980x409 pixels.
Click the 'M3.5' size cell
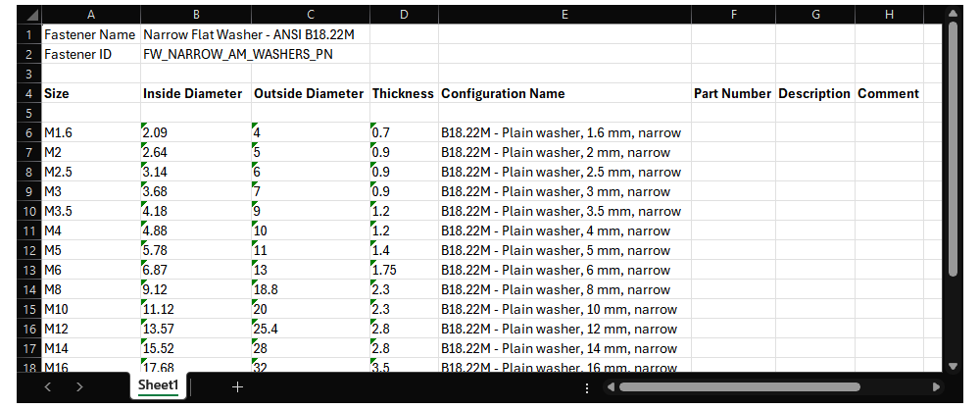pyautogui.click(x=91, y=212)
